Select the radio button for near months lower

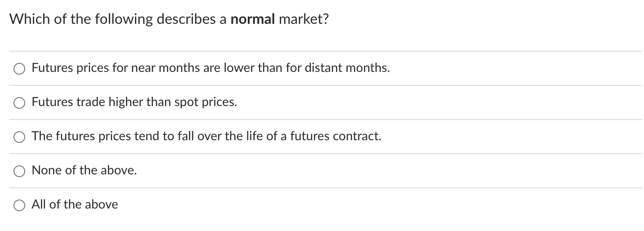tap(19, 69)
